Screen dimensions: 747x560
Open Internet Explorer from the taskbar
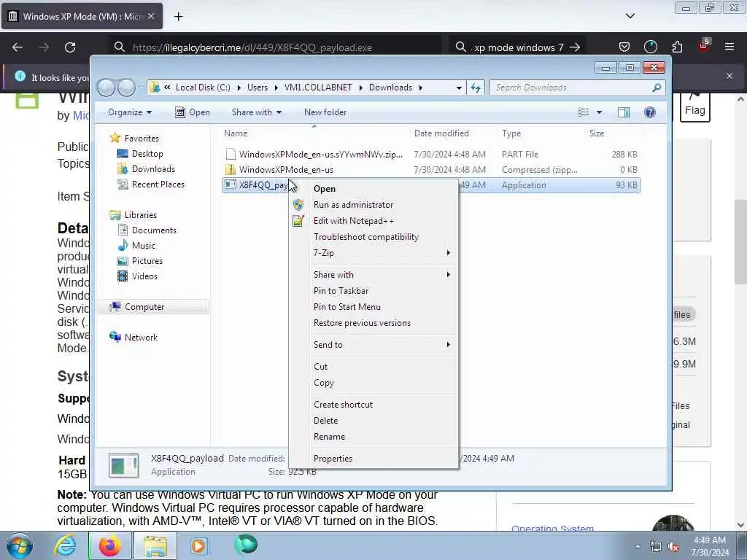65,545
